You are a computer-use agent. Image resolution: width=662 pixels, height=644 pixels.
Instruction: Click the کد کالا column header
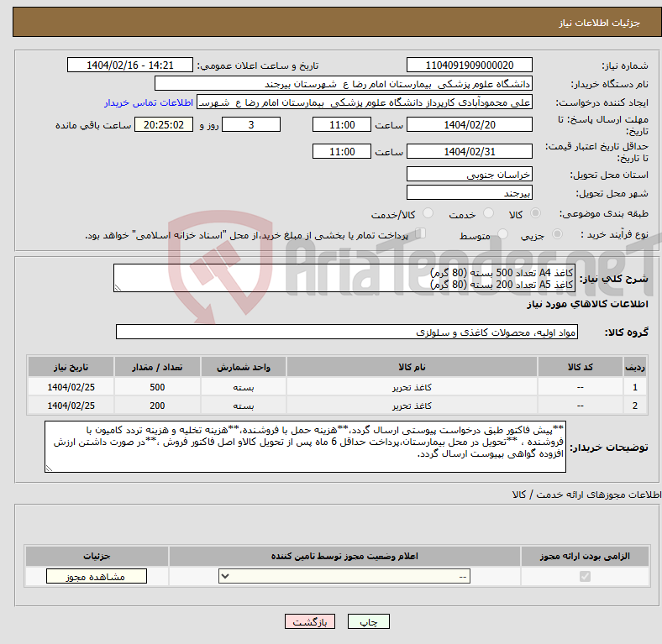pos(581,367)
